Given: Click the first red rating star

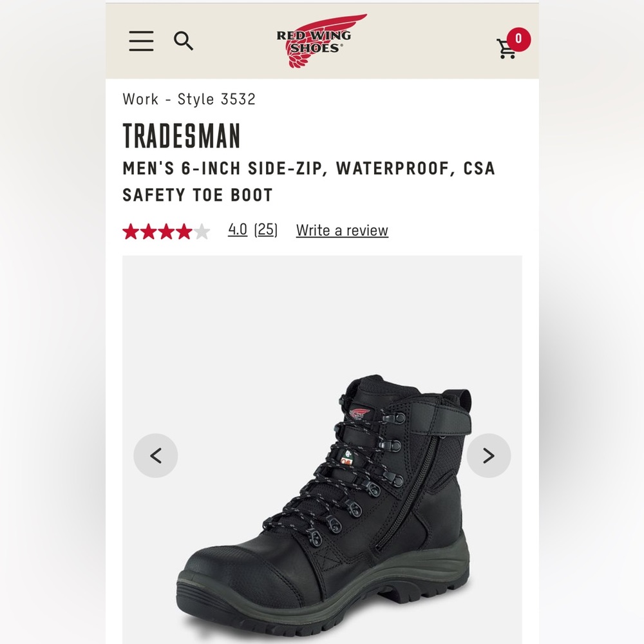Looking at the screenshot, I should 131,232.
